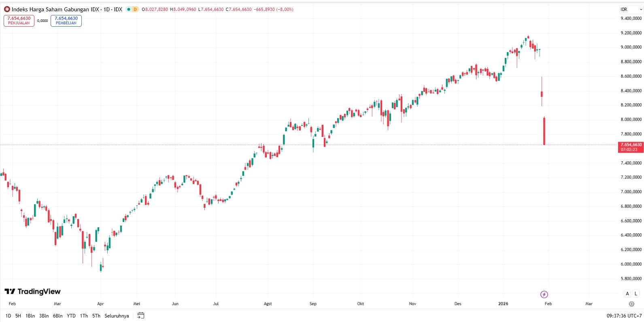Click the 2026 label on time axis
Screen dimensions: 644x322
(x=503, y=304)
